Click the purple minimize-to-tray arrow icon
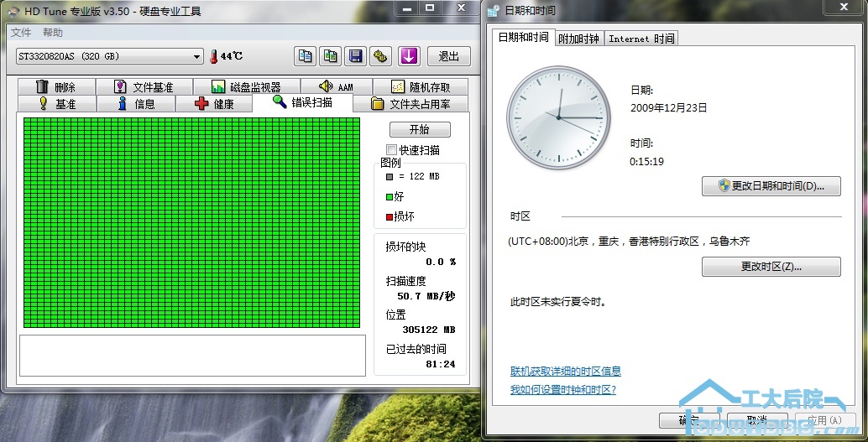 pos(409,56)
